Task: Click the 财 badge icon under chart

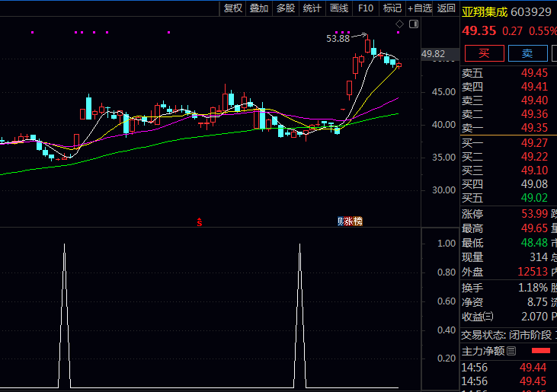Action: [341, 221]
